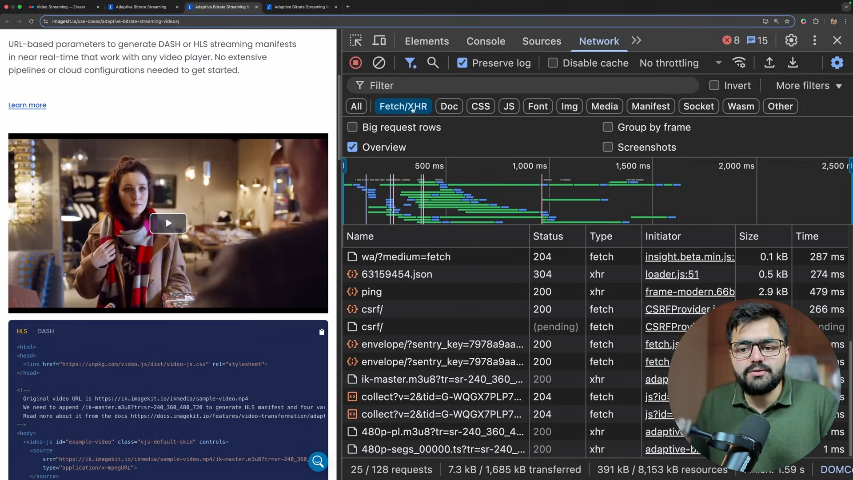Open the Elements tab
This screenshot has width=853, height=480.
[x=426, y=41]
